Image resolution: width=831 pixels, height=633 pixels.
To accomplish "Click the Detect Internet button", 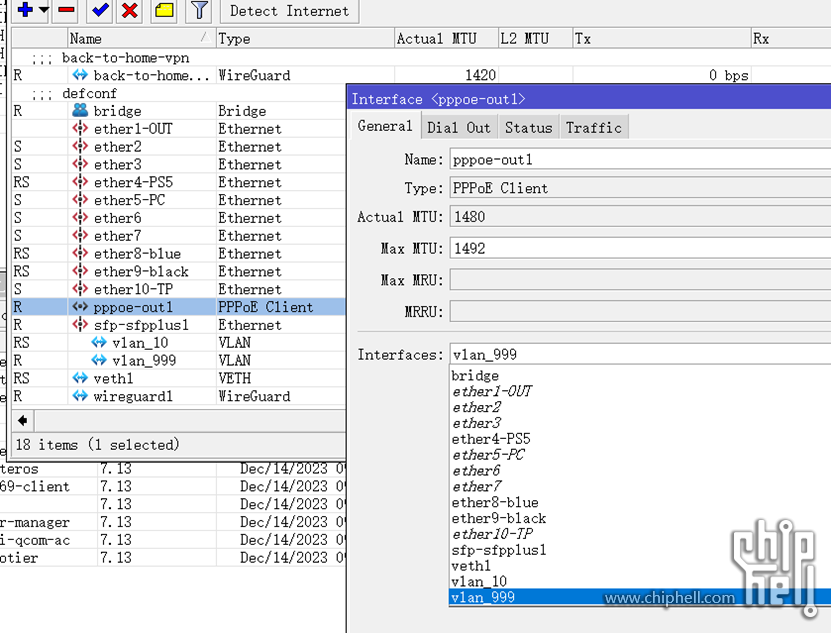I will [289, 11].
